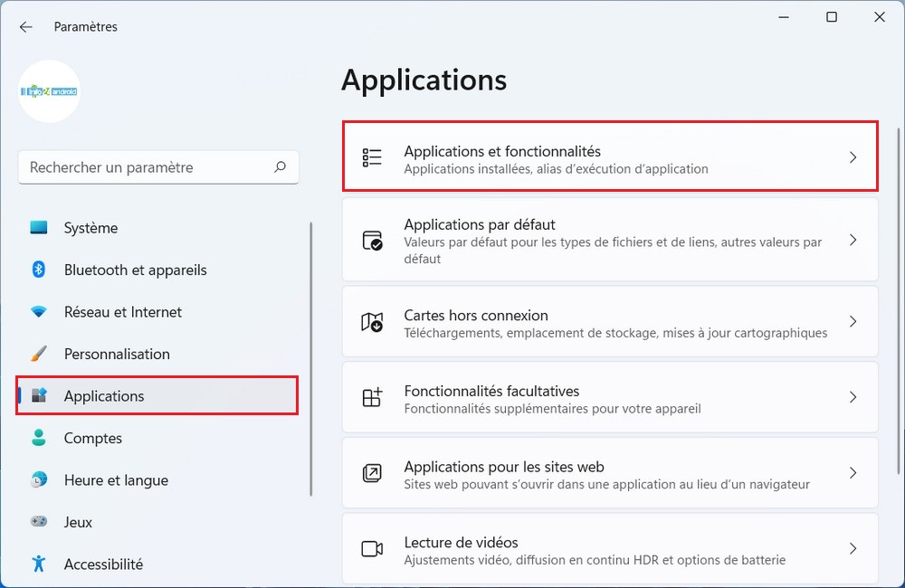Viewport: 905px width, 588px height.
Task: Click the Accessibilité figure icon
Action: tap(39, 564)
